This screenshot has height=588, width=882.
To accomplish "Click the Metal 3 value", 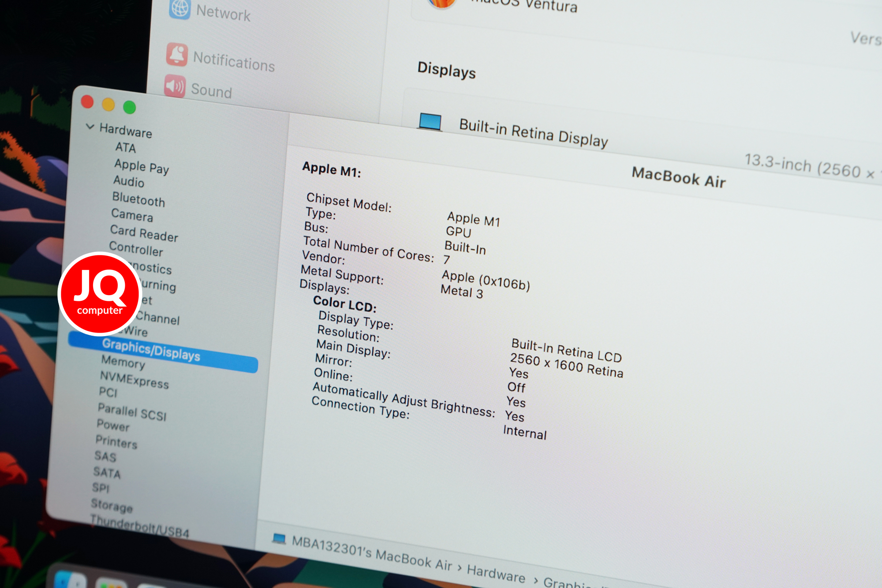I will pos(462,292).
